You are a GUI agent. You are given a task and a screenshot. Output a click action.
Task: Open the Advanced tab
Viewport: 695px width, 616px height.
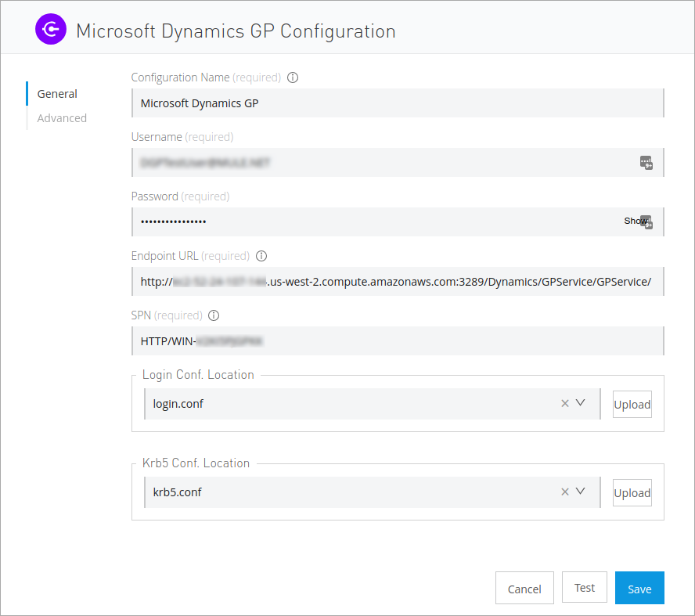point(62,118)
